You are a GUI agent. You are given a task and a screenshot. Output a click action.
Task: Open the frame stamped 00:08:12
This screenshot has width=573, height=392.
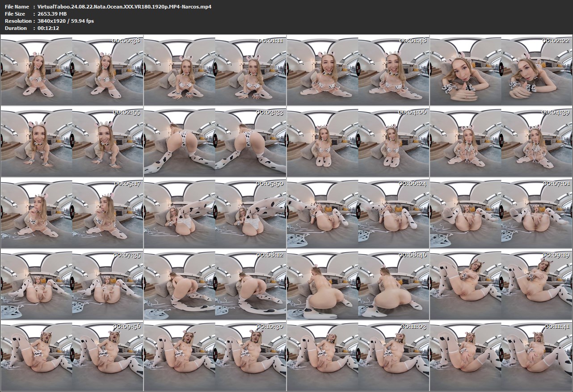[x=215, y=284]
